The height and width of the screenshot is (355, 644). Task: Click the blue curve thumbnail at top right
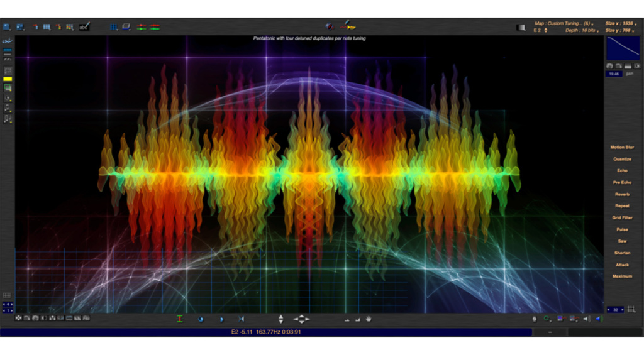tap(623, 48)
